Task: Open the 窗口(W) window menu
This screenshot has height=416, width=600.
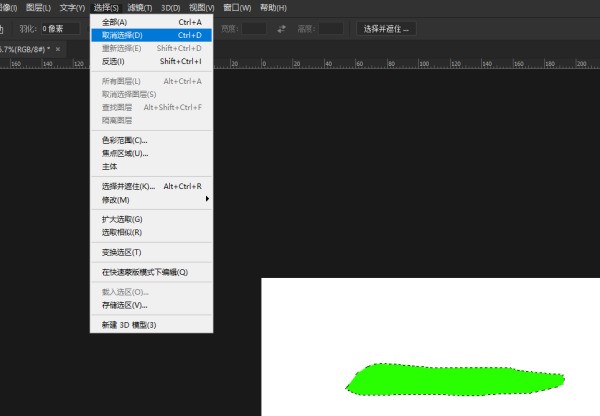Action: pos(238,7)
